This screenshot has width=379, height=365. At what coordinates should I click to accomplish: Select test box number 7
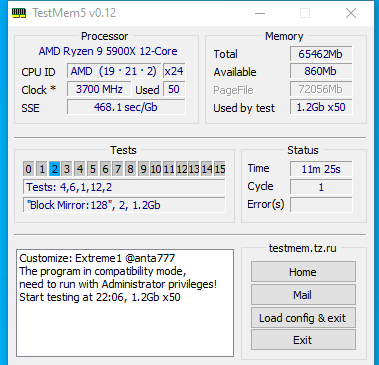[118, 169]
